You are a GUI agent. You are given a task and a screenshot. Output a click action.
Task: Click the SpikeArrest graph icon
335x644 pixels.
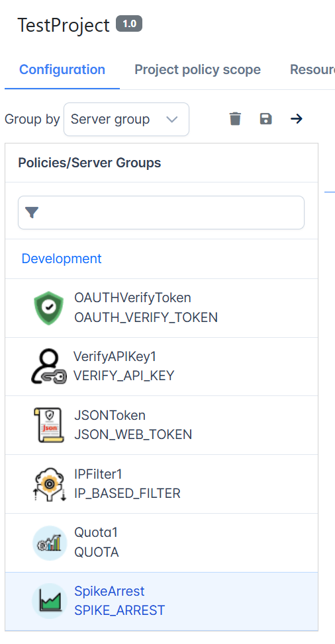pos(50,601)
